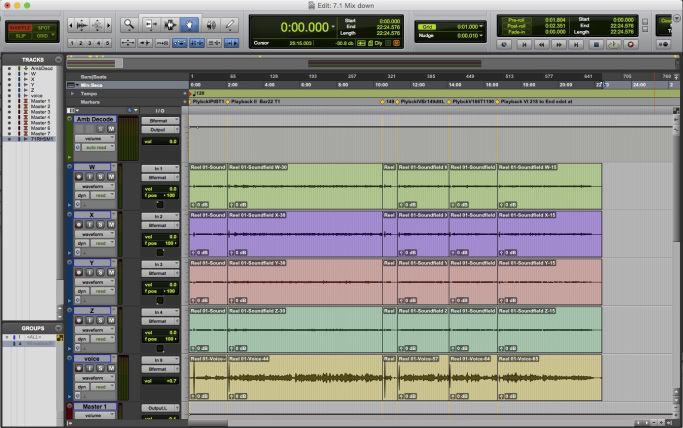Select the Pencil tool
Screen dimensions: 683x428
[x=231, y=23]
